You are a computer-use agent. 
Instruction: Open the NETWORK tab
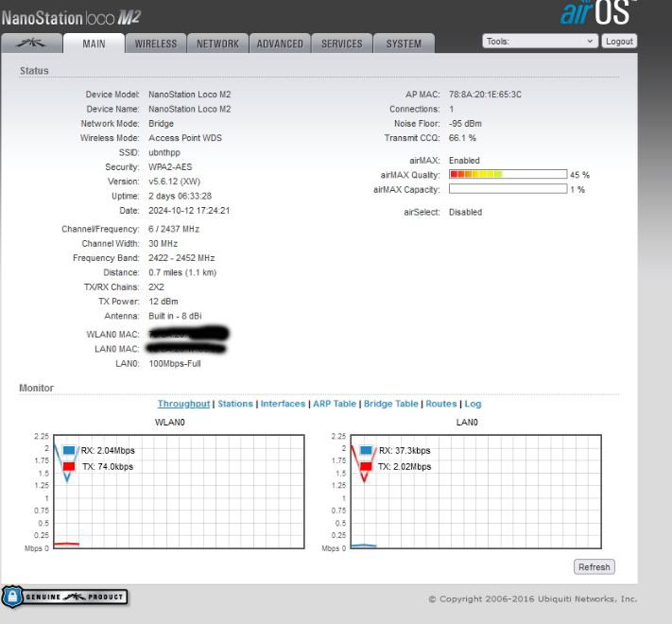pos(217,43)
